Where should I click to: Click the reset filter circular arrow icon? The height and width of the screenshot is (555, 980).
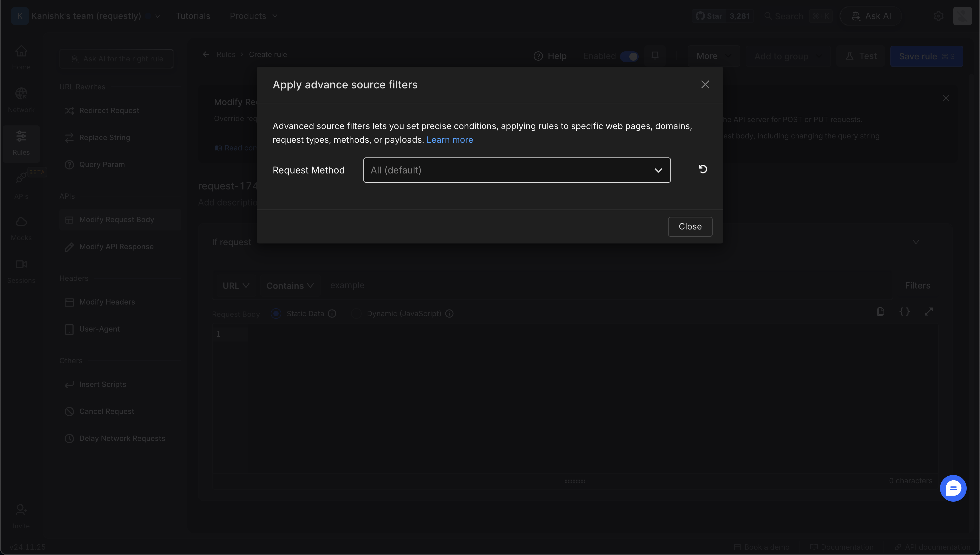coord(703,169)
